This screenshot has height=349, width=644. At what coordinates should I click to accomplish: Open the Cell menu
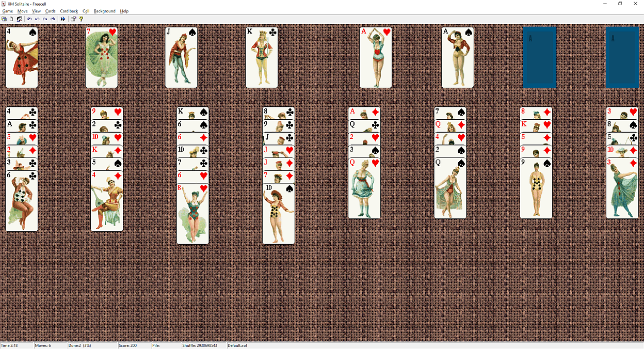point(86,11)
